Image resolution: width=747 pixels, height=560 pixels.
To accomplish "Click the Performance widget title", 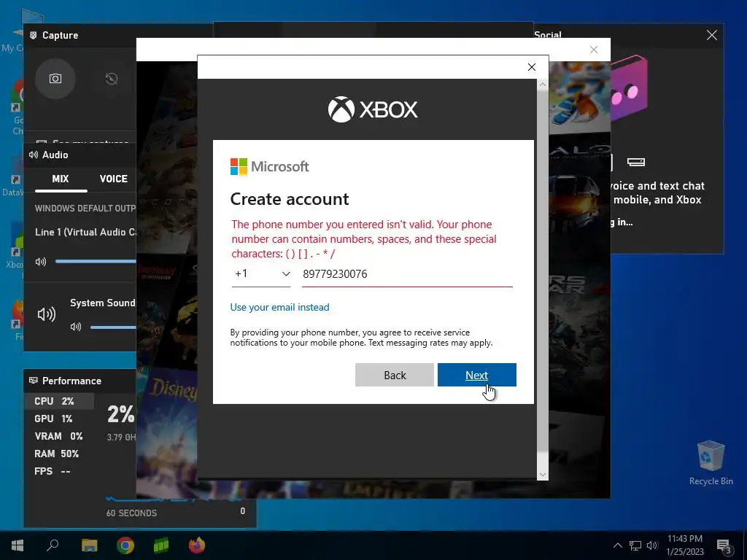I will click(71, 381).
